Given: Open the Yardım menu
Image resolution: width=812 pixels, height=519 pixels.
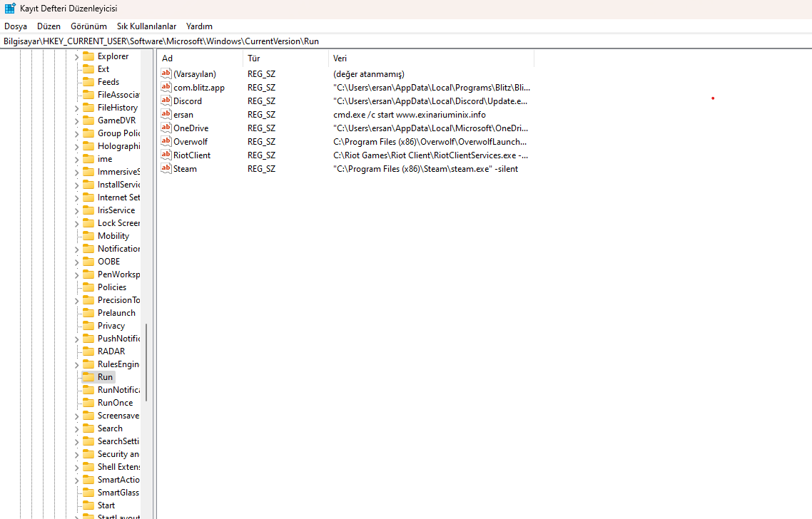Looking at the screenshot, I should coord(199,26).
